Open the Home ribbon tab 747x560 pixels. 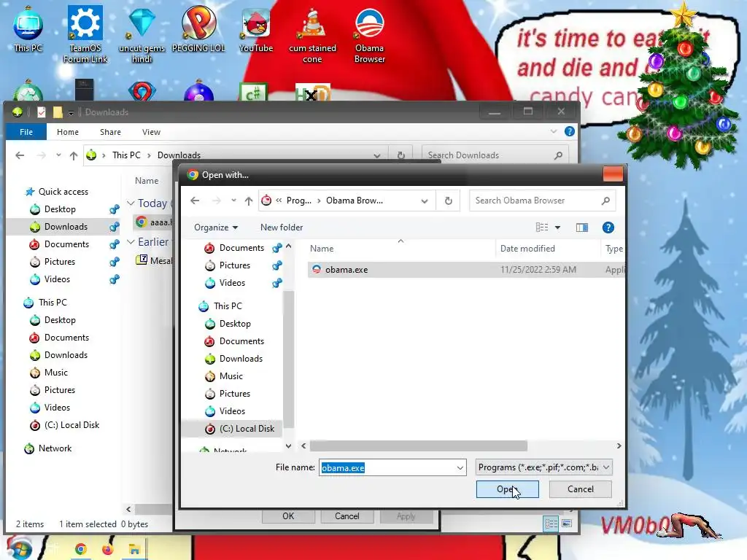68,132
